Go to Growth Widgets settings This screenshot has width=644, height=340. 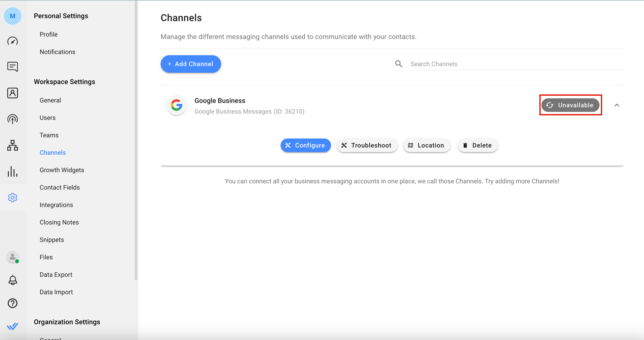coord(62,170)
